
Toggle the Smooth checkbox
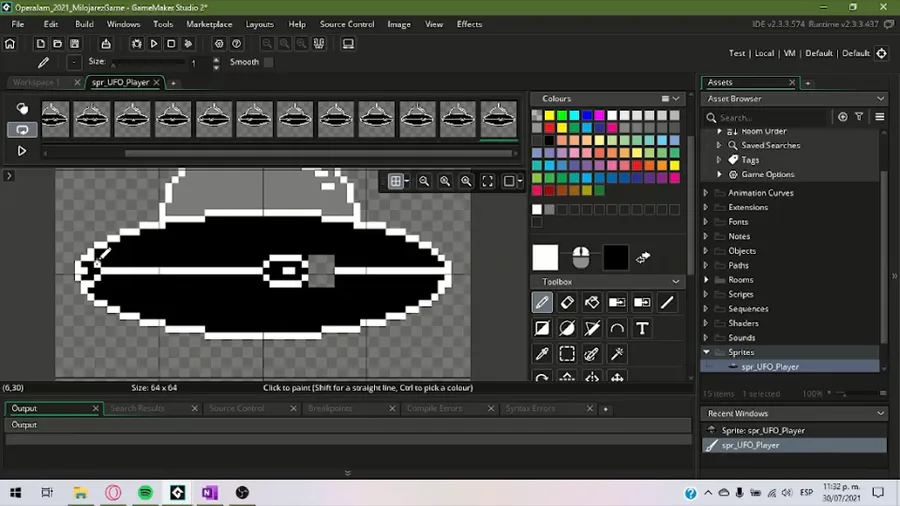[269, 62]
